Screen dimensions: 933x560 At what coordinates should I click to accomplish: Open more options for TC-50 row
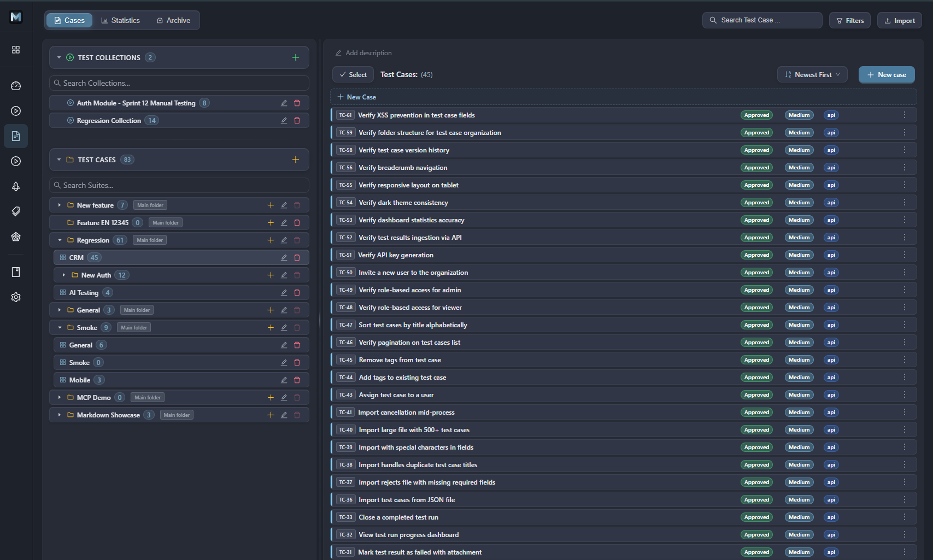tap(905, 273)
